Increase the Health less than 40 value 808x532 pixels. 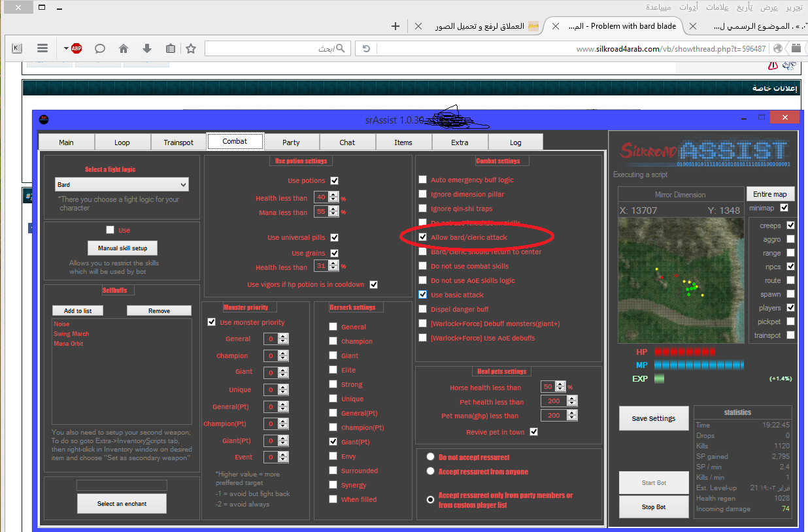point(333,195)
